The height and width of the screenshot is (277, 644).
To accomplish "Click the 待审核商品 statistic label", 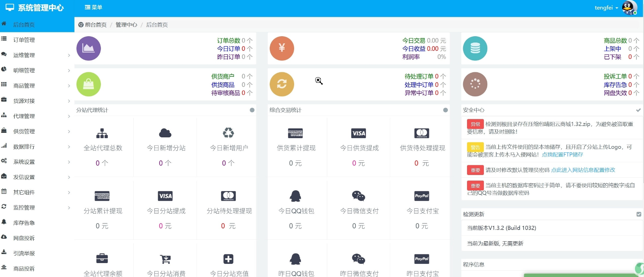I will pos(226,93).
